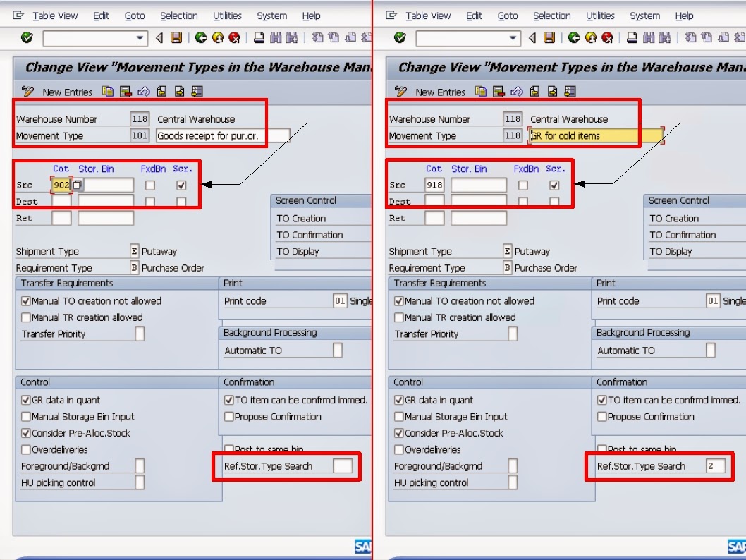
Task: Click the Find binoculars icon
Action: click(275, 37)
